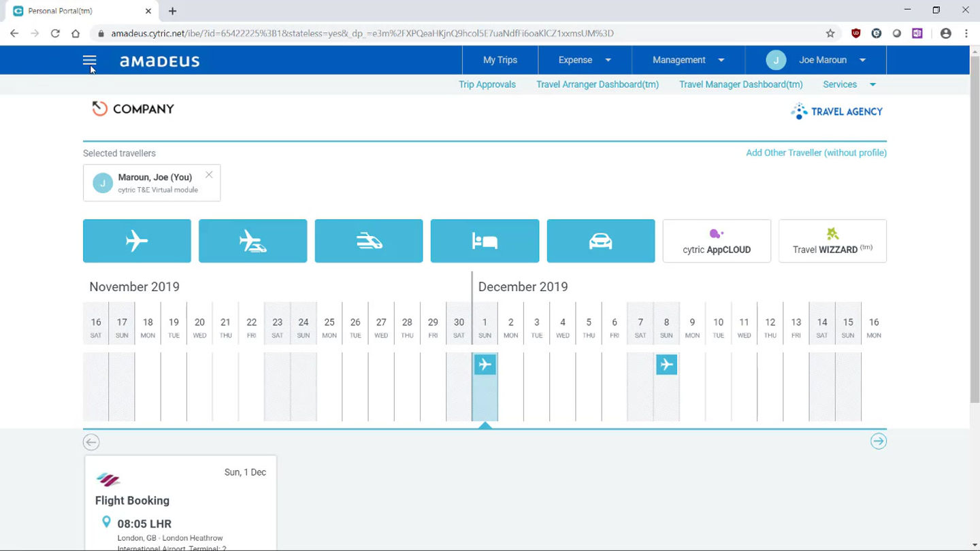Remove traveller Maroun, Joe with X
This screenshot has height=551, width=980.
209,175
